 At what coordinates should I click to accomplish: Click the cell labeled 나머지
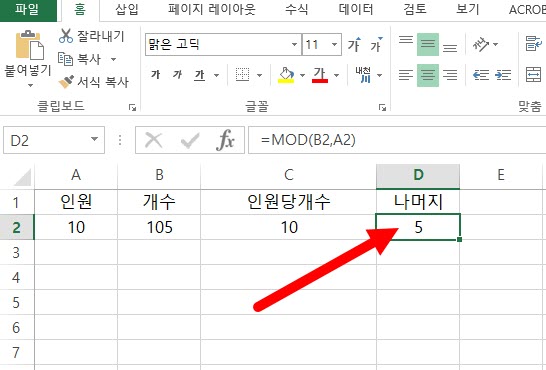418,202
